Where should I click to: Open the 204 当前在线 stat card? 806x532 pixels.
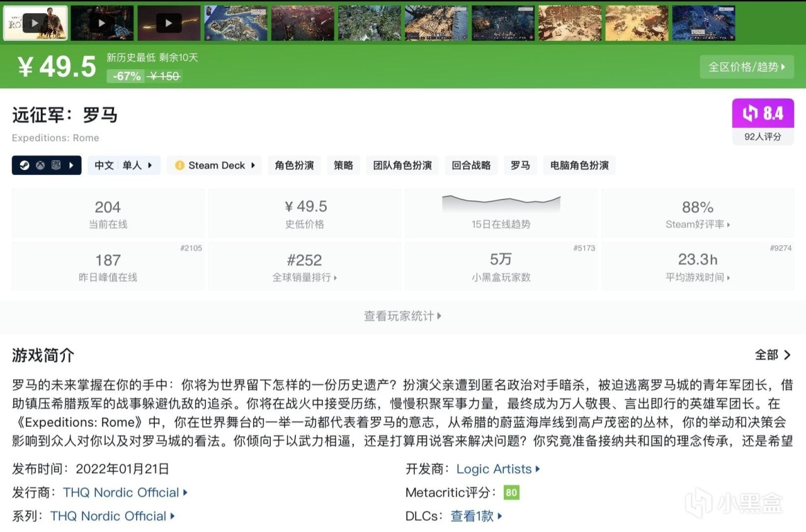108,213
